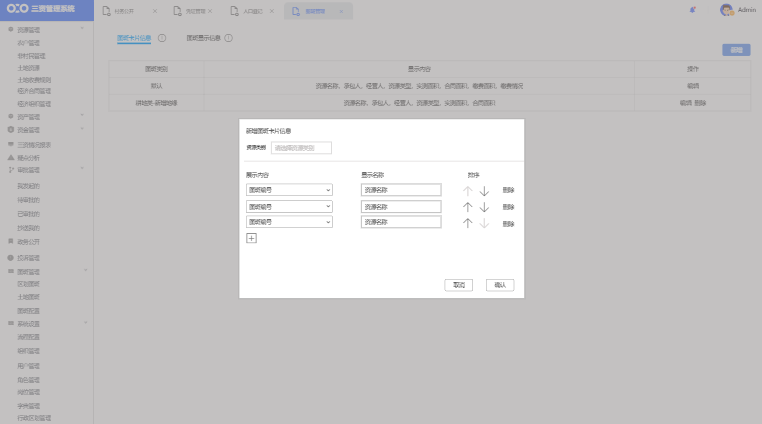Screen dimensions: 762x424
Task: Click the Admin user avatar
Action: pyautogui.click(x=726, y=10)
